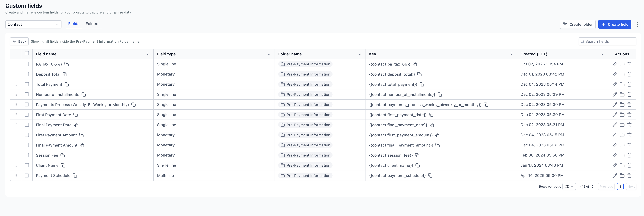Open Pre-Payment Information folder tag in Session Fee row
The image size is (644, 216).
[305, 155]
